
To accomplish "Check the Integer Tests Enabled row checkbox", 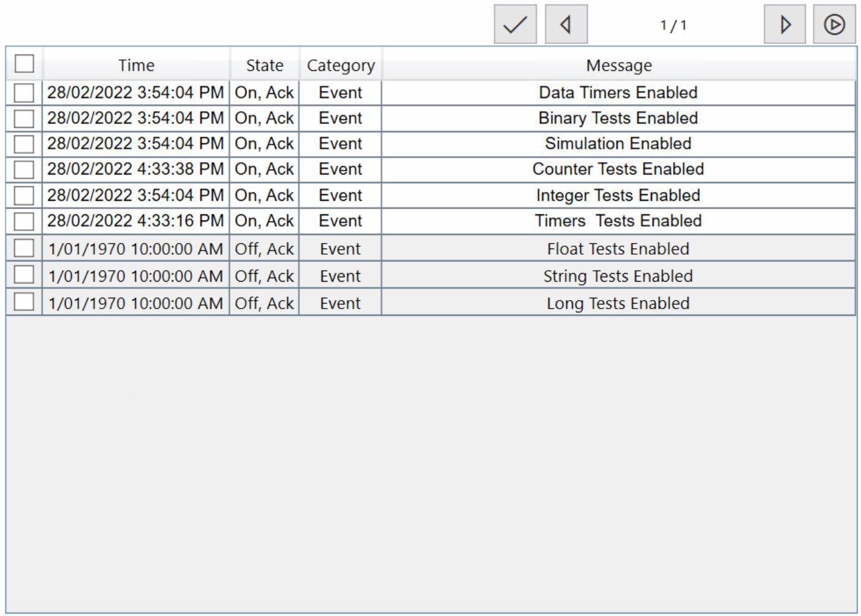I will click(x=24, y=195).
